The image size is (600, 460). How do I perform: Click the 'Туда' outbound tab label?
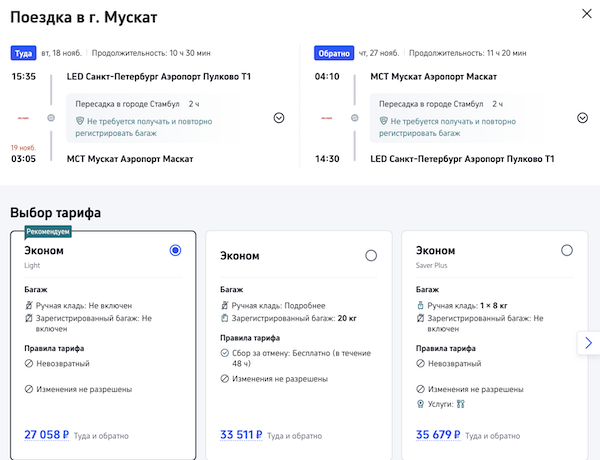click(x=24, y=53)
